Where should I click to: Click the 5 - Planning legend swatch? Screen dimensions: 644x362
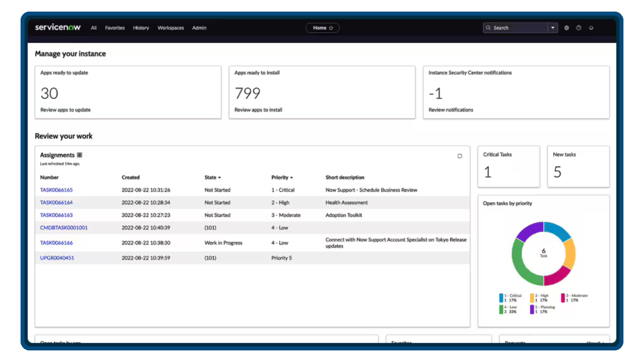(x=532, y=309)
